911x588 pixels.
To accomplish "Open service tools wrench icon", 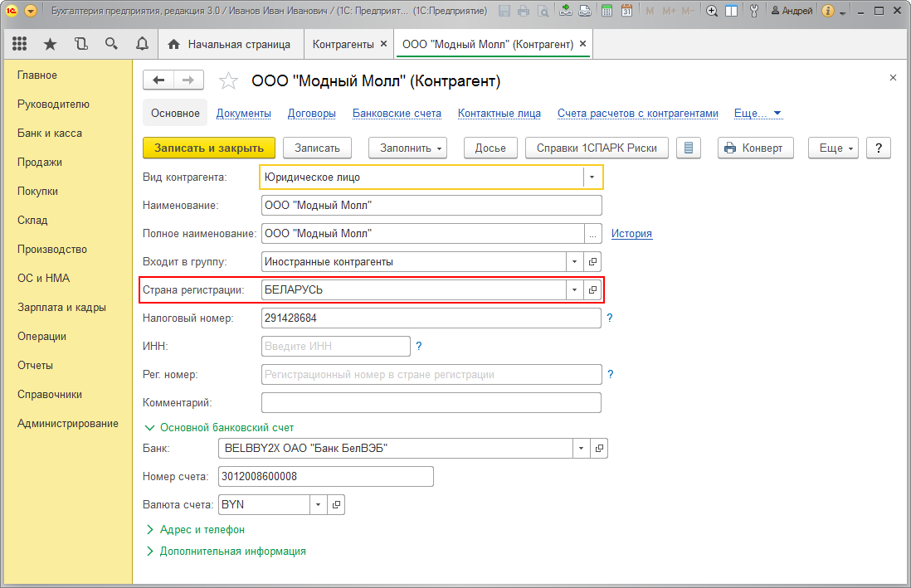I will coord(754,11).
